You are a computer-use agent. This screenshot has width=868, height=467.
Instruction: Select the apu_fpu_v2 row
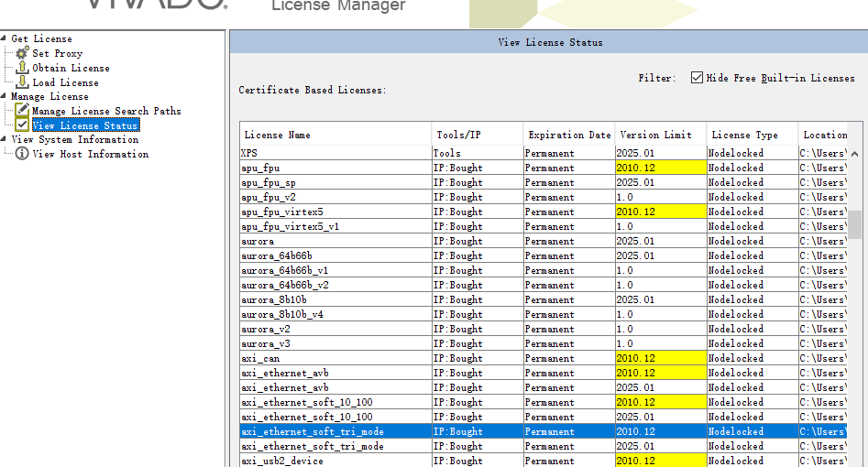[544, 197]
